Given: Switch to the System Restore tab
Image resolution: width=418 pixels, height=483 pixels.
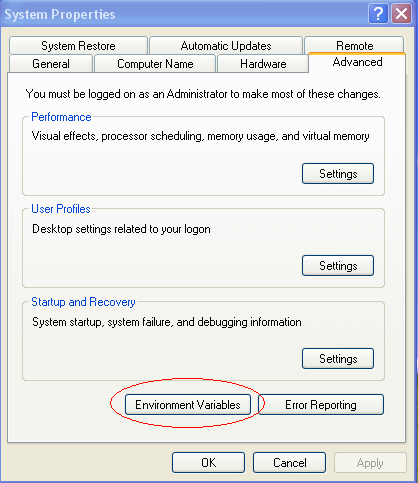Looking at the screenshot, I should [x=78, y=46].
